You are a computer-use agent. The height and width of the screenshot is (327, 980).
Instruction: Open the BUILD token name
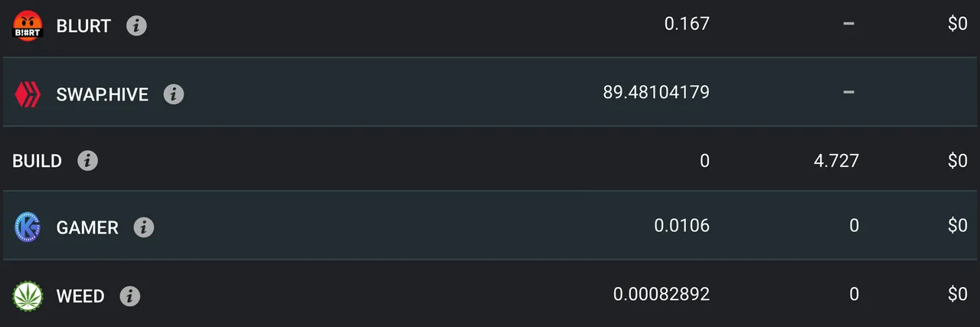click(x=37, y=162)
